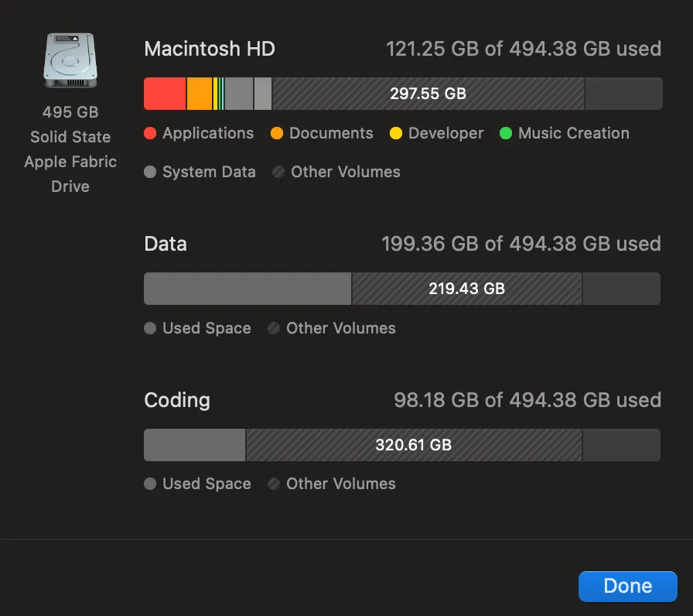Image resolution: width=693 pixels, height=616 pixels.
Task: Click the 320.61 GB free space bar
Action: coord(413,444)
